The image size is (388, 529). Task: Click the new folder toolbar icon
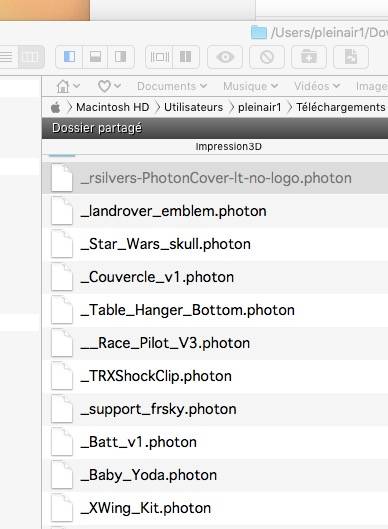[x=309, y=57]
